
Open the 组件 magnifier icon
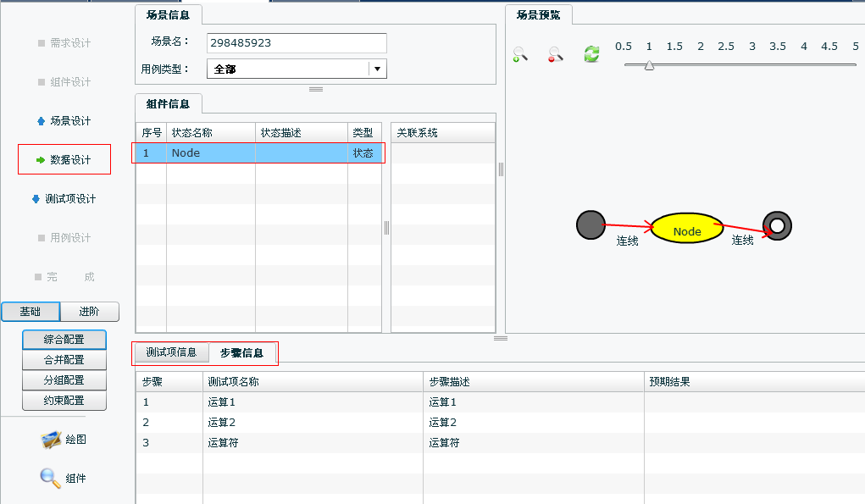(51, 478)
